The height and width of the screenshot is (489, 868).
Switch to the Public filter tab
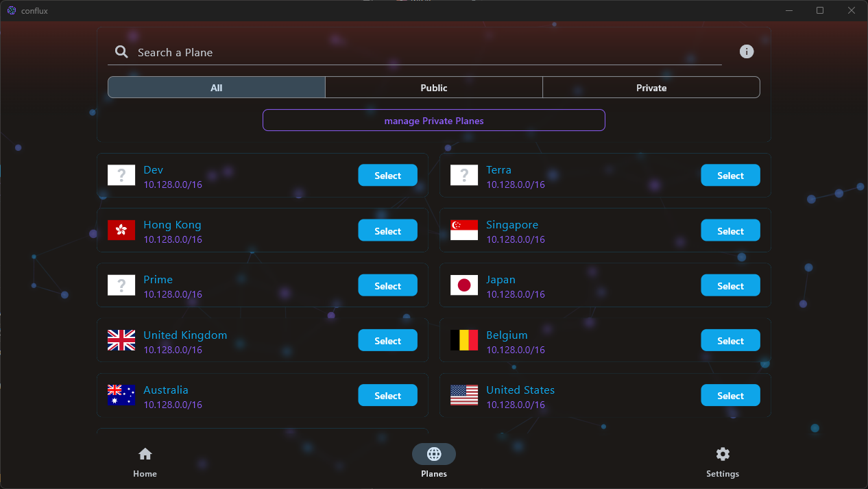pyautogui.click(x=433, y=88)
